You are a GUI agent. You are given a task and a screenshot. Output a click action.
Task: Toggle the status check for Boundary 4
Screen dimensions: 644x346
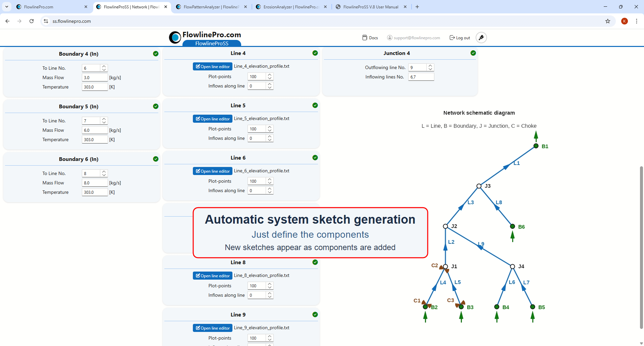156,54
